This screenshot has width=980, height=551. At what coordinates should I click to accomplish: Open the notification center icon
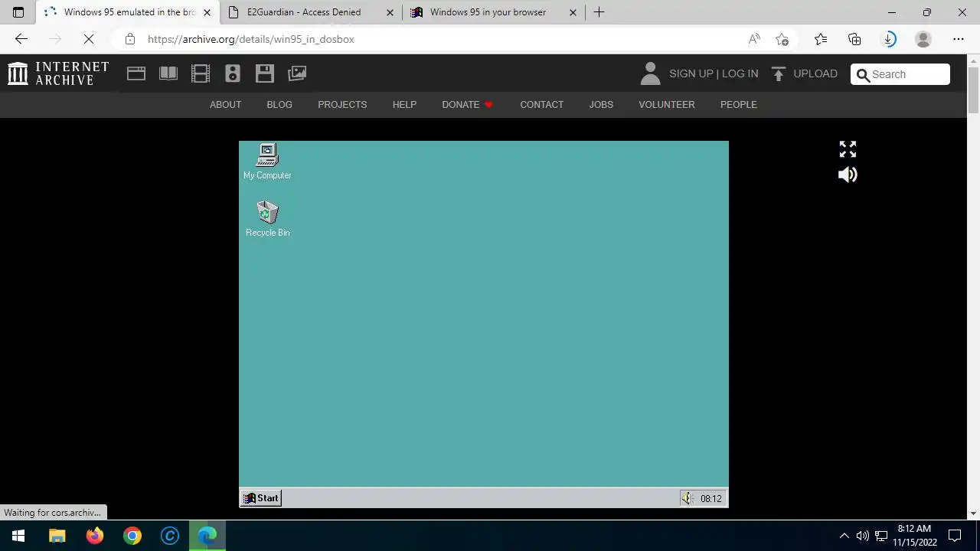pos(955,536)
